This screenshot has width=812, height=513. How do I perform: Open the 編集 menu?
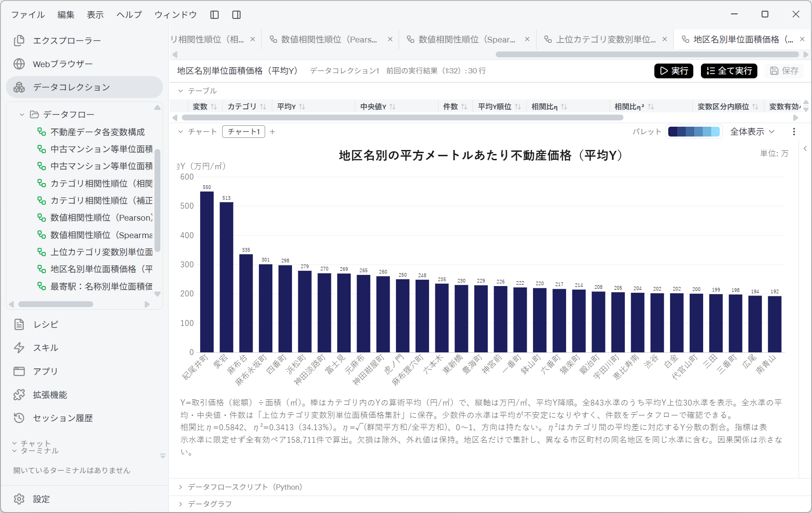66,15
